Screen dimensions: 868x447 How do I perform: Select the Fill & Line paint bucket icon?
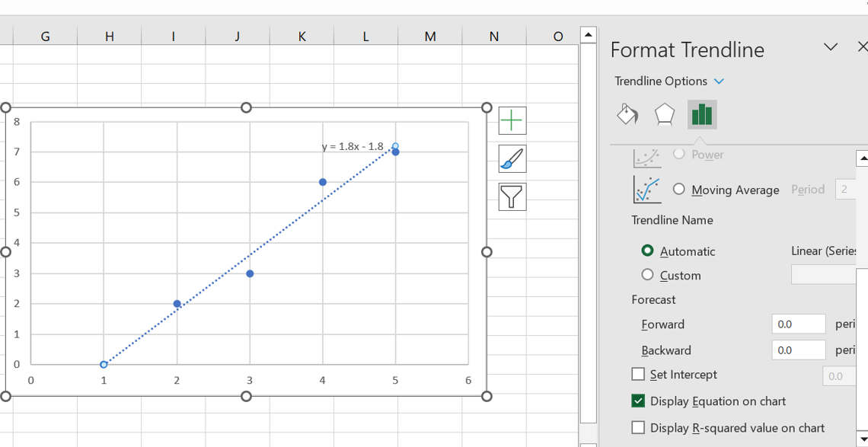click(x=627, y=115)
